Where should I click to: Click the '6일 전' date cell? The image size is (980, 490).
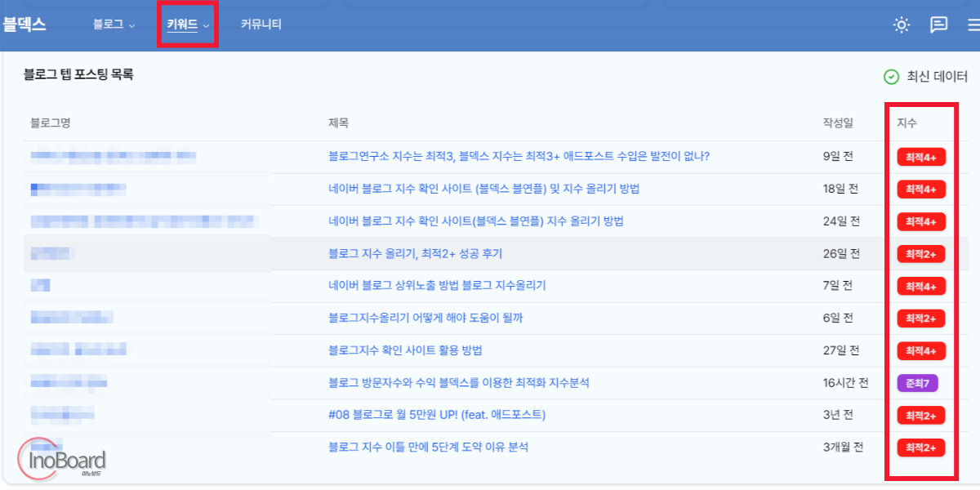pos(838,318)
